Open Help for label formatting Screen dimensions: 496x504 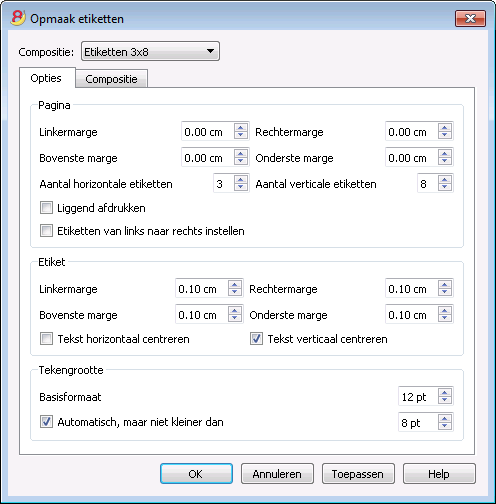[439, 474]
